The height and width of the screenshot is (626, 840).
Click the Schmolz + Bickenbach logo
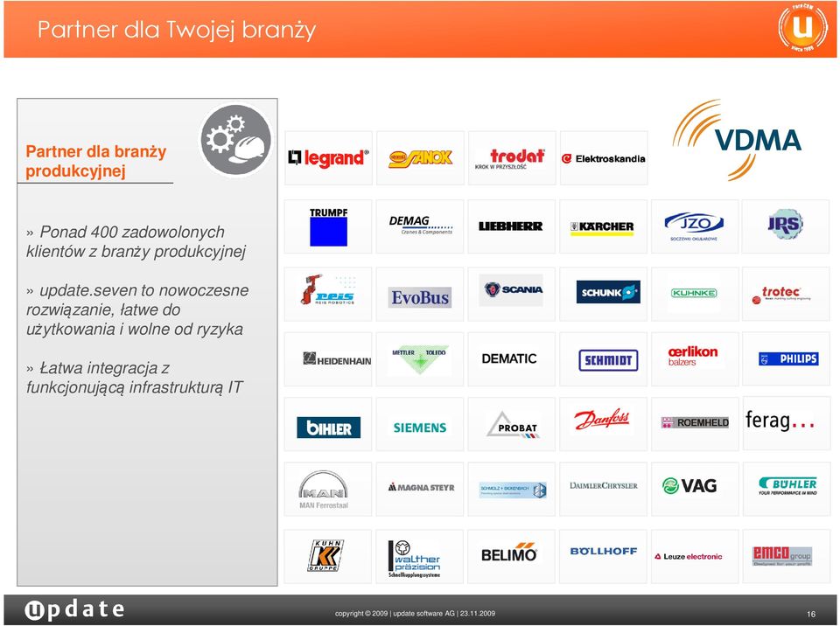512,490
